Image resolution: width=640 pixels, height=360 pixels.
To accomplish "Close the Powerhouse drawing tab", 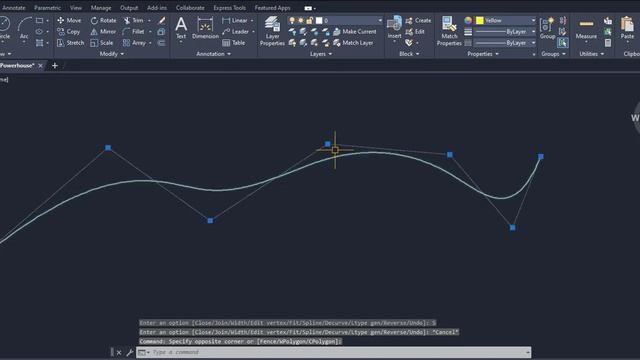I will tap(40, 65).
